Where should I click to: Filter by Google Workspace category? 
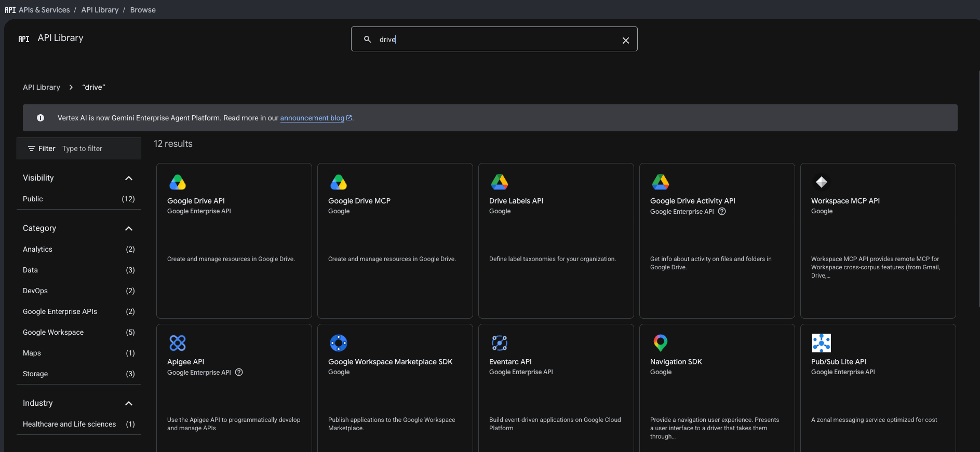(79, 332)
